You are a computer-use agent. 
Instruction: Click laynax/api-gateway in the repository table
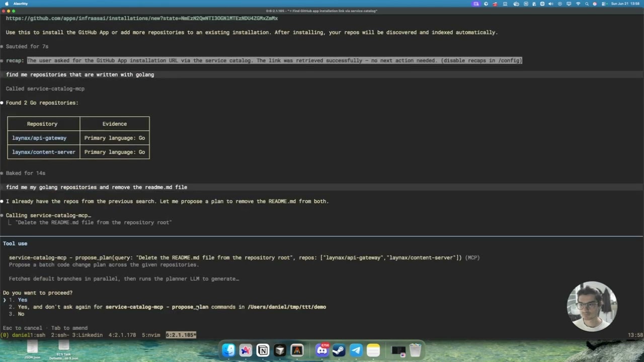[x=39, y=138]
